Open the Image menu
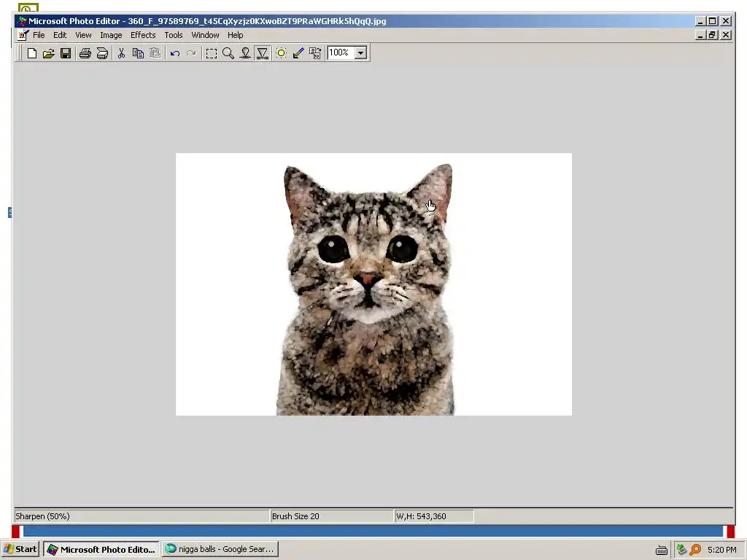Viewport: 747px width, 560px height. (x=111, y=35)
